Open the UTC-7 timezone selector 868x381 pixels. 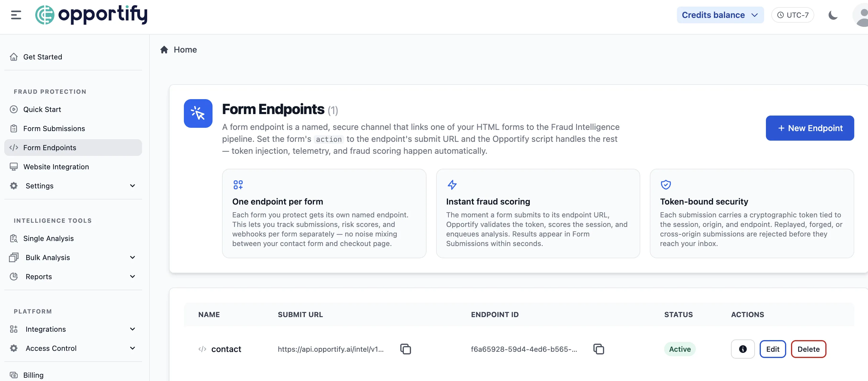[792, 15]
